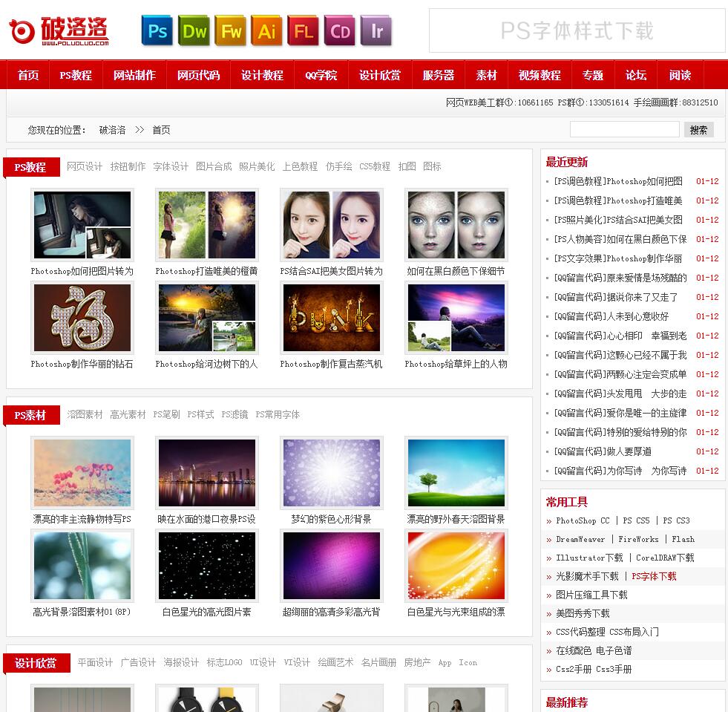The image size is (728, 712).
Task: Select 溶图素材 sub-category link
Action: pyautogui.click(x=85, y=414)
